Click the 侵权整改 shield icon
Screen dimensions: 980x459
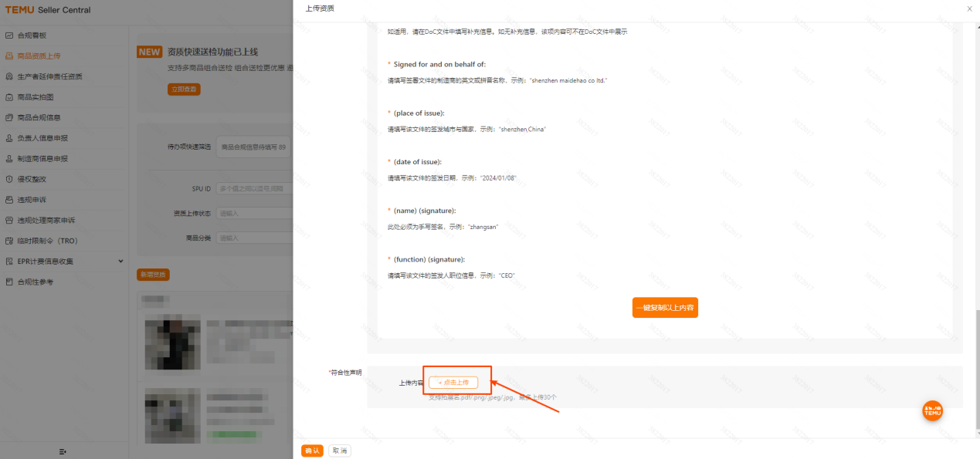click(x=9, y=179)
